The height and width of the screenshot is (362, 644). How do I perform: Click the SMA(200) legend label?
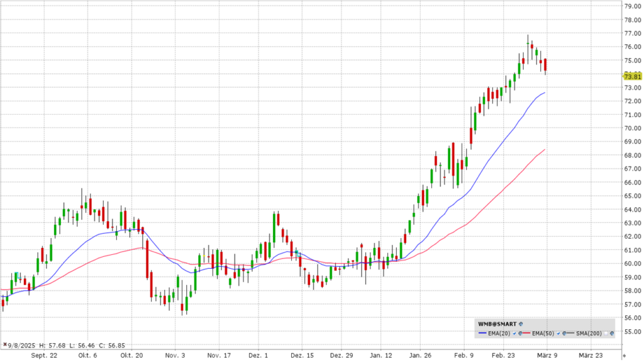tap(589, 333)
